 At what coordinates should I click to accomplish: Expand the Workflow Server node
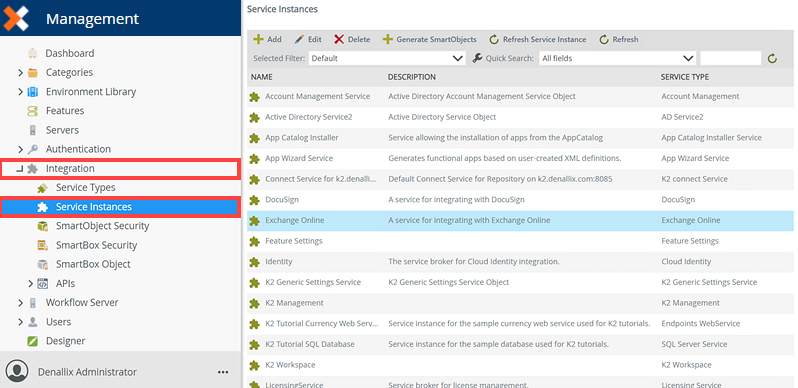point(20,303)
